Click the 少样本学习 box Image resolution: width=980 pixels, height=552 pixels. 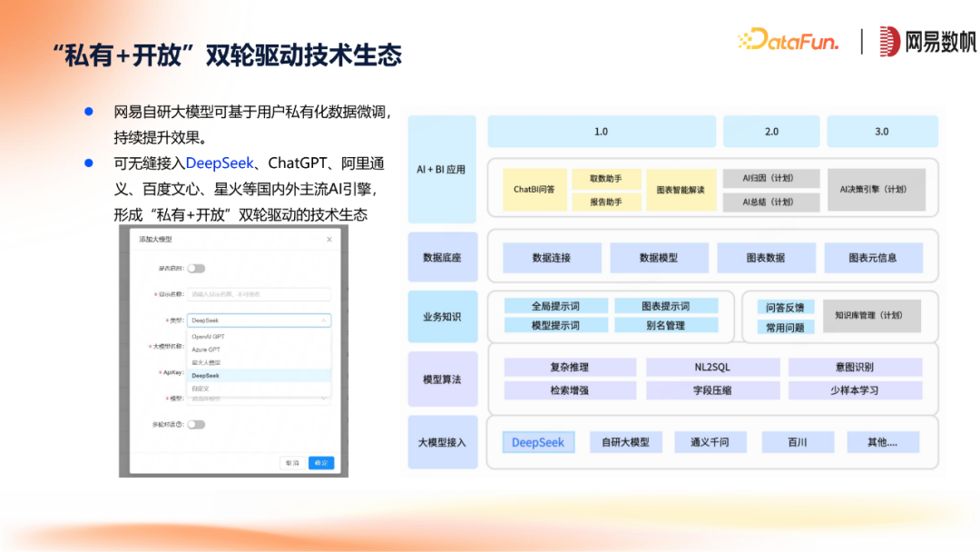(x=855, y=390)
